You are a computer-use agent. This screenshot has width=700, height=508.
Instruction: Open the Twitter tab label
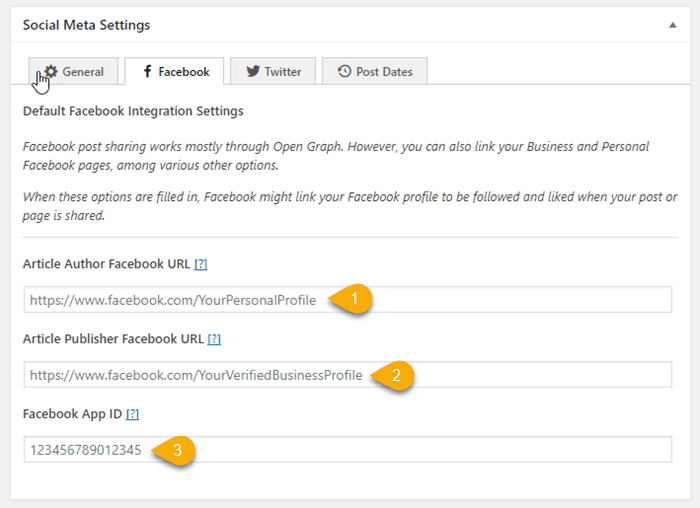click(283, 72)
